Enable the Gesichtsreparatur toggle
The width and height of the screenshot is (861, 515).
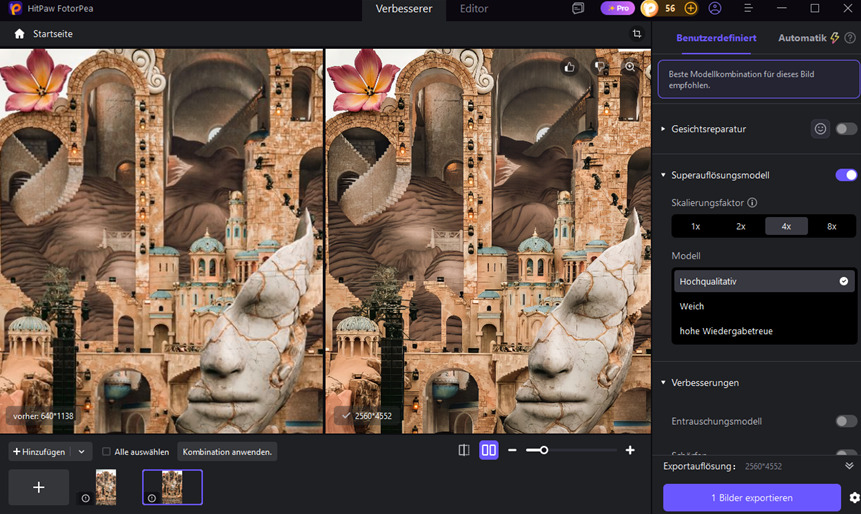tap(846, 129)
